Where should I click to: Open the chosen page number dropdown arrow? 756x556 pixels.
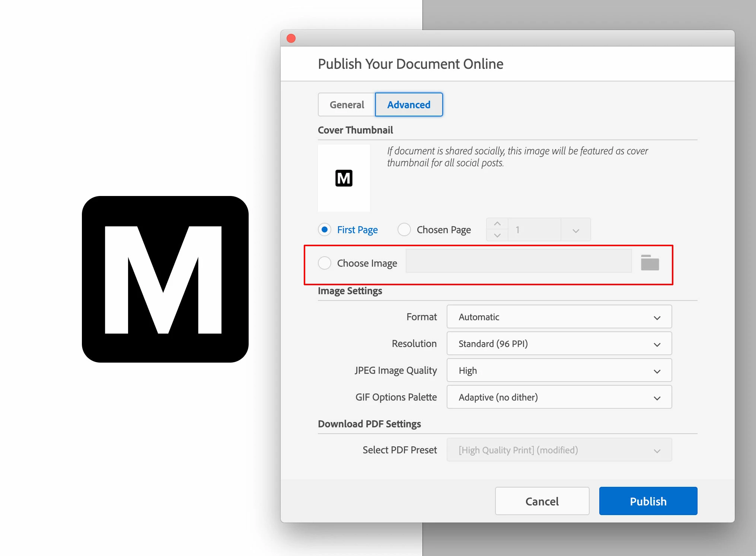click(575, 230)
